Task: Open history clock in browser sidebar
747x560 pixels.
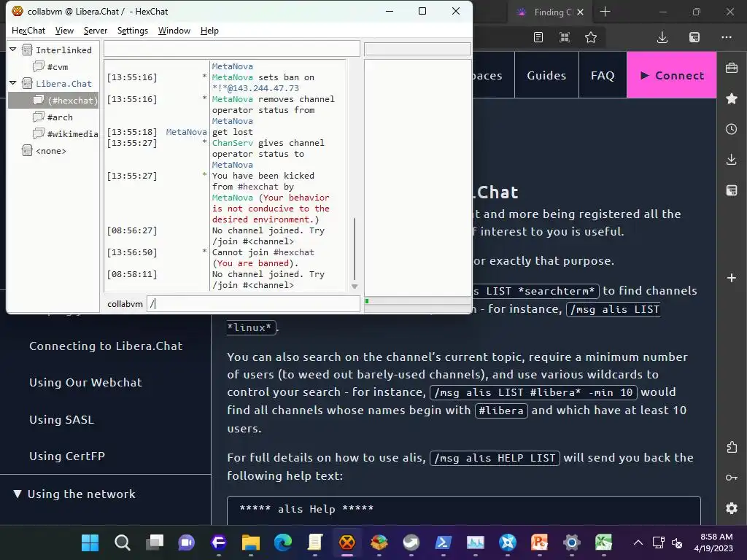Action: (x=732, y=129)
